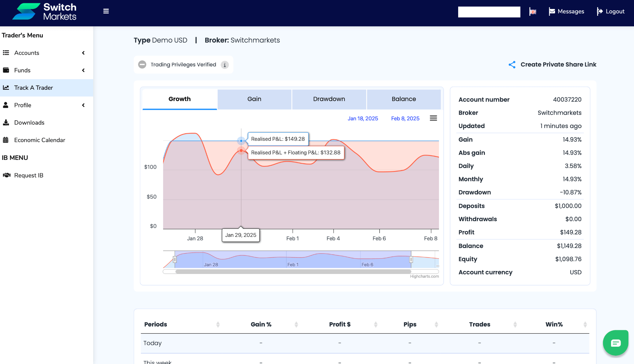Click Trading Privileges Verified label
The height and width of the screenshot is (364, 634).
[x=183, y=65]
